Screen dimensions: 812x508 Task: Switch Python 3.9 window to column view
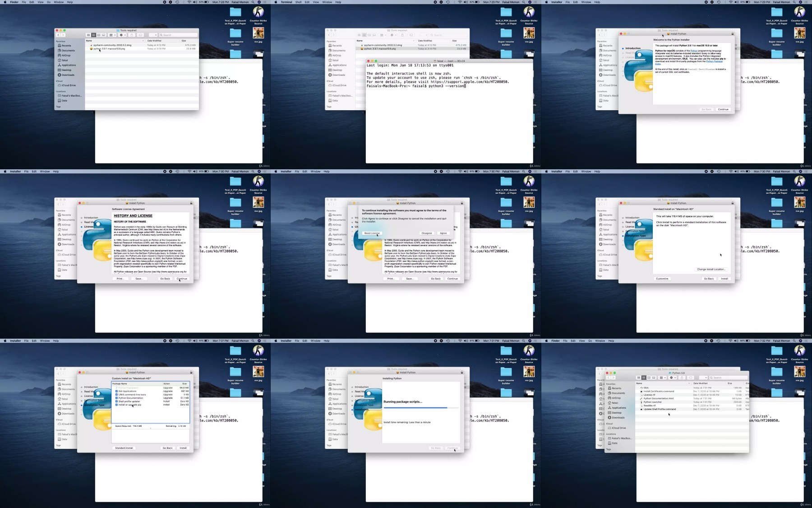(649, 378)
